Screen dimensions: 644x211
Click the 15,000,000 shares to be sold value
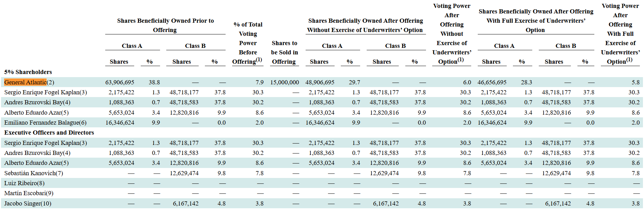tap(284, 82)
